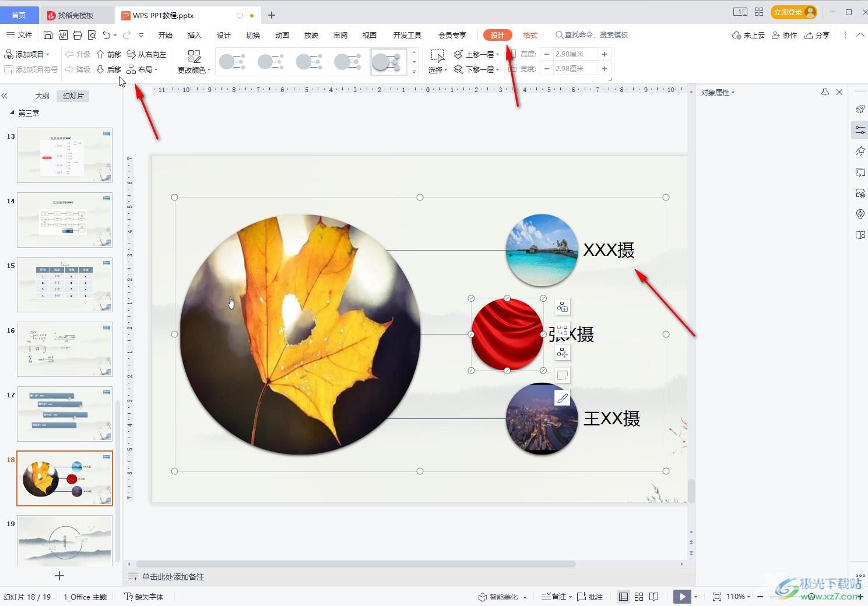The height and width of the screenshot is (606, 868).
Task: Open Print Preview icon
Action: (x=92, y=35)
